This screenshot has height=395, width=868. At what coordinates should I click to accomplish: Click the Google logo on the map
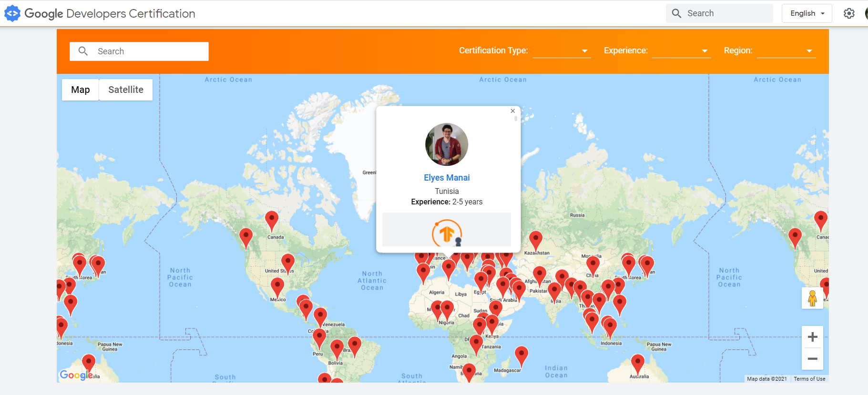(76, 375)
